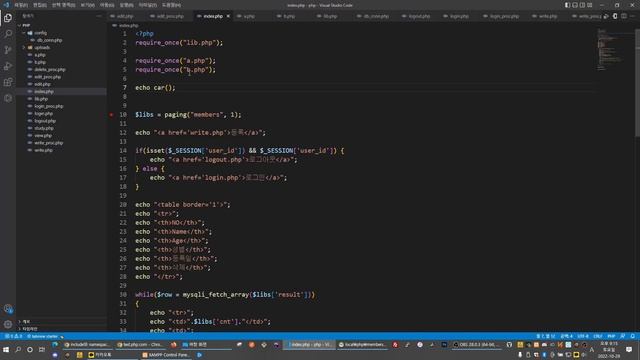Open the Selection menu

click(x=63, y=5)
